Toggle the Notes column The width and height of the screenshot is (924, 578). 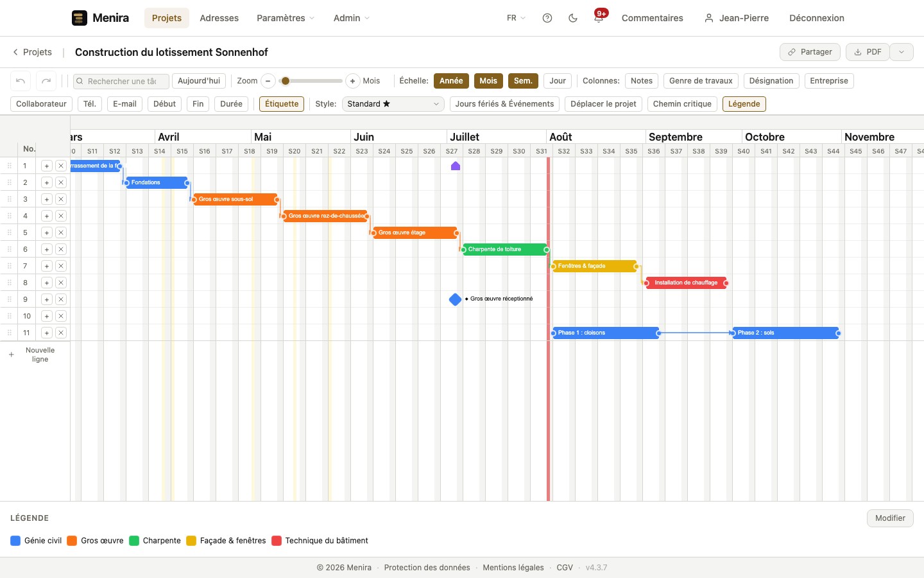tap(642, 81)
